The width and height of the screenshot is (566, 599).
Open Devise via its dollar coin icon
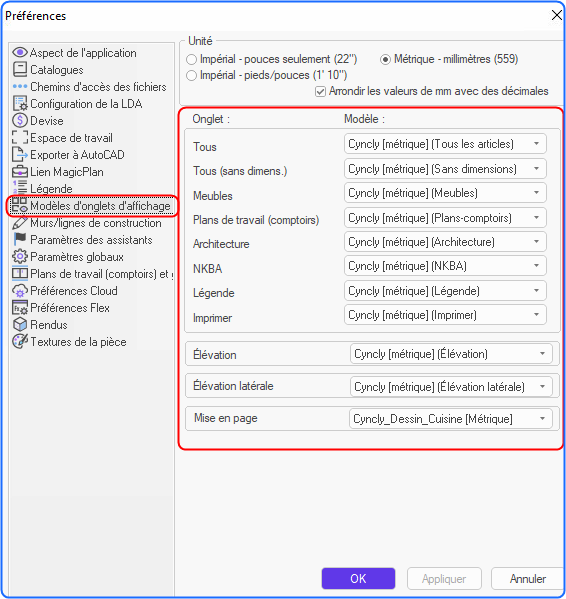click(20, 120)
